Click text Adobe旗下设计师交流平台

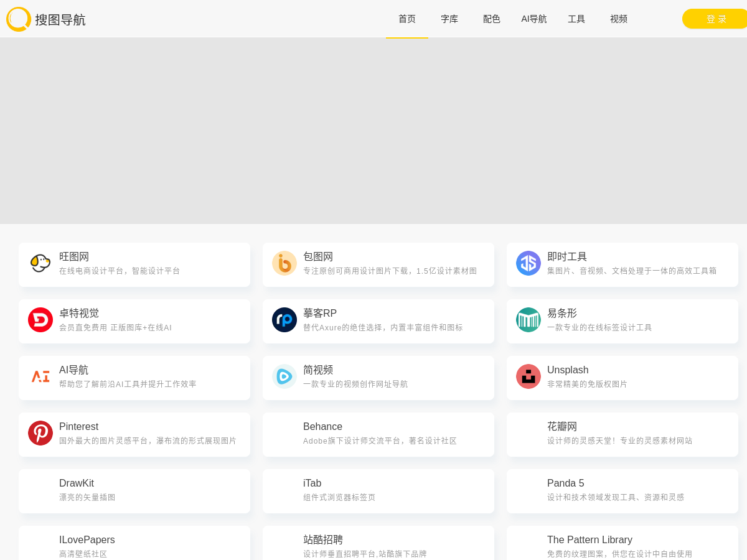pos(353,441)
